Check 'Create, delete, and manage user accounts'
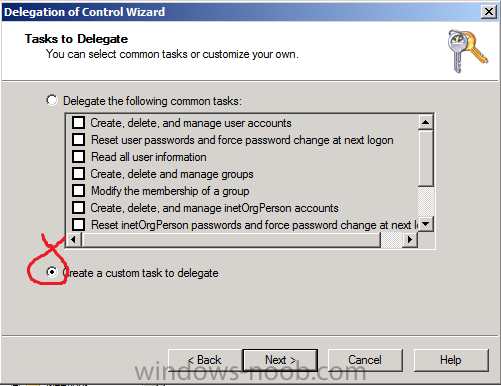 click(x=79, y=122)
